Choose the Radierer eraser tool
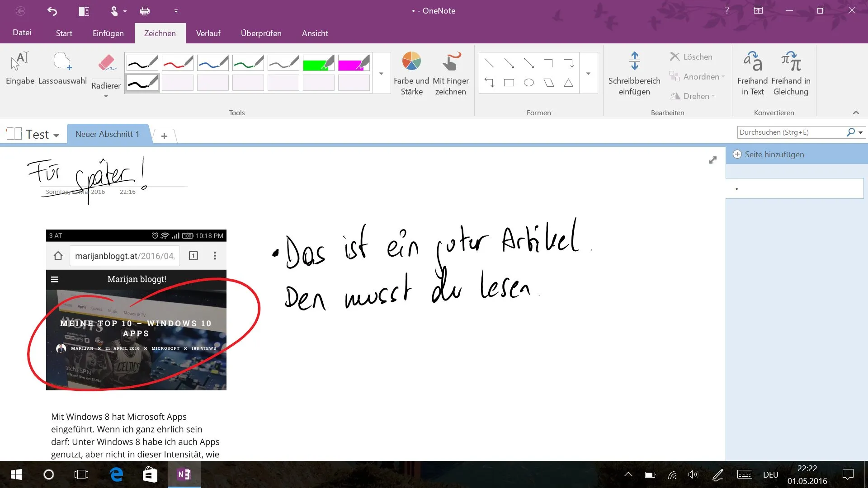The width and height of the screenshot is (868, 488). [106, 68]
